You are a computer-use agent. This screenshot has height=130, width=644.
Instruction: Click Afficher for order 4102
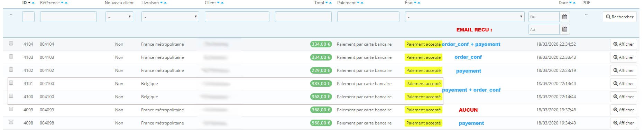pyautogui.click(x=624, y=71)
